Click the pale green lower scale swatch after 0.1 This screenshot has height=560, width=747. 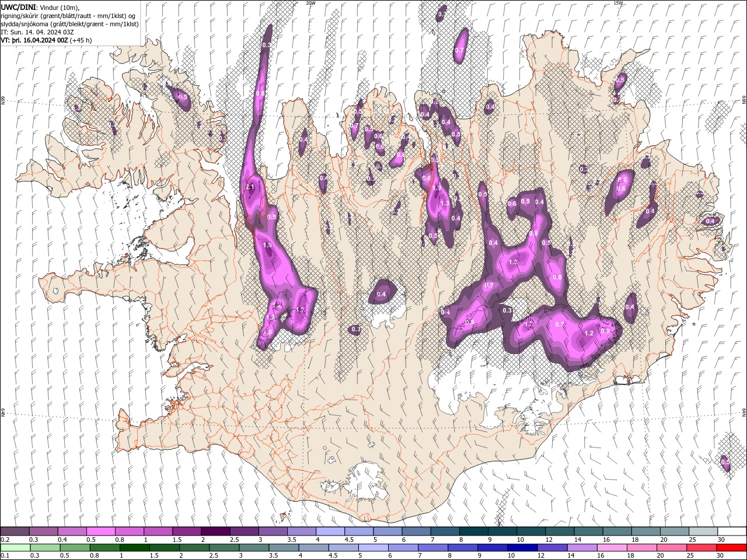point(15,548)
